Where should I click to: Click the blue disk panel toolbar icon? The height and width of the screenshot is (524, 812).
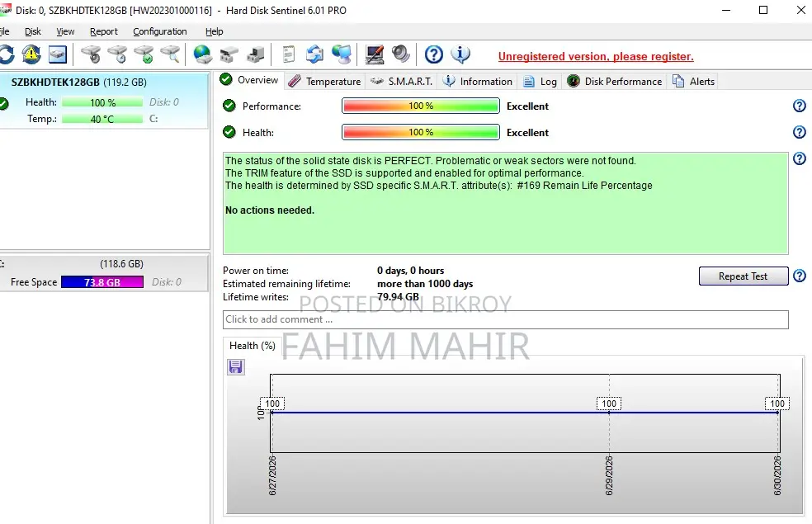(58, 54)
